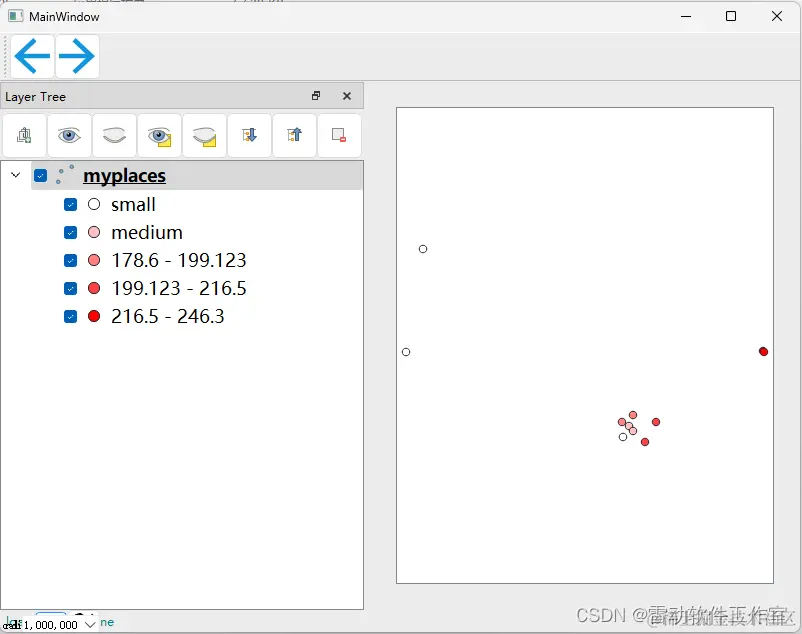
Task: Float the Layer Tree dock panel
Action: (316, 96)
